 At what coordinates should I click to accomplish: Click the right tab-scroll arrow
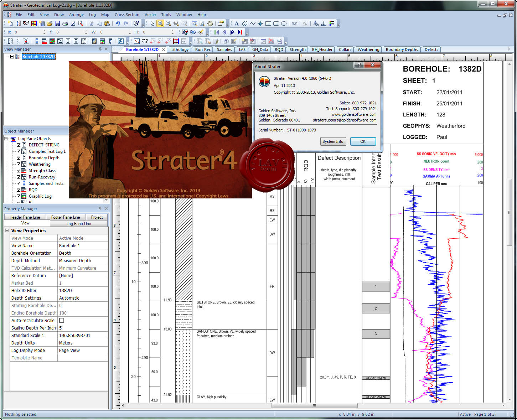point(508,49)
